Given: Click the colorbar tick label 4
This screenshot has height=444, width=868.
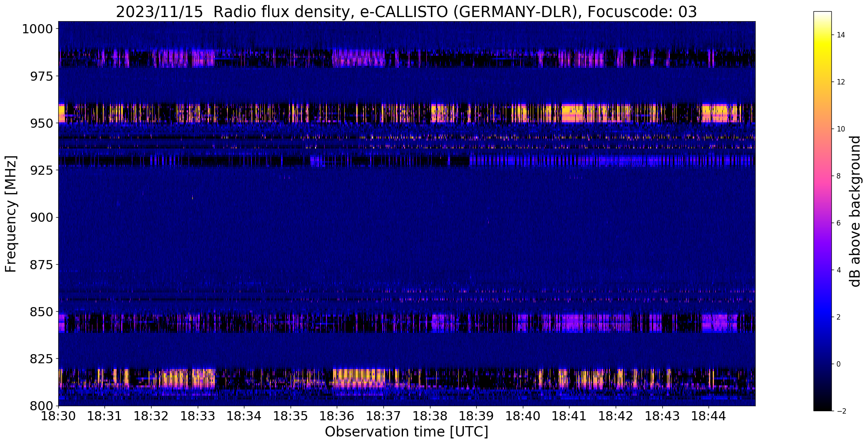Looking at the screenshot, I should (839, 270).
